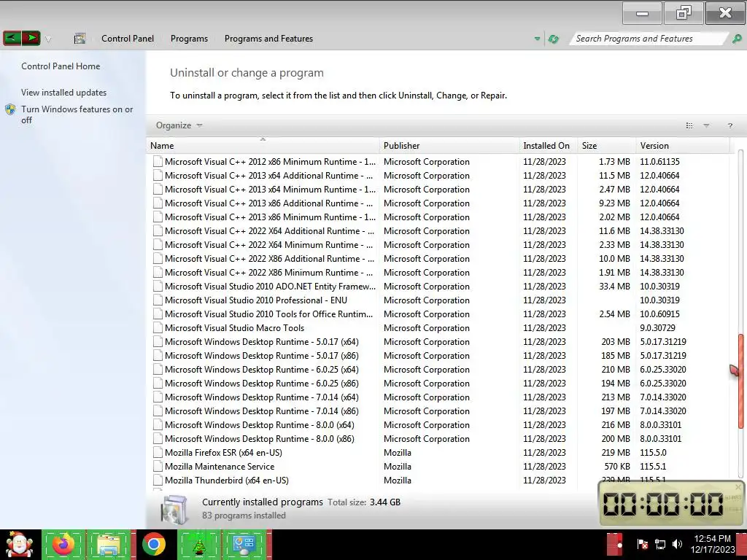Select Windows Desktop Runtime 6.0.25 (x86)
This screenshot has width=747, height=560.
pyautogui.click(x=441, y=384)
